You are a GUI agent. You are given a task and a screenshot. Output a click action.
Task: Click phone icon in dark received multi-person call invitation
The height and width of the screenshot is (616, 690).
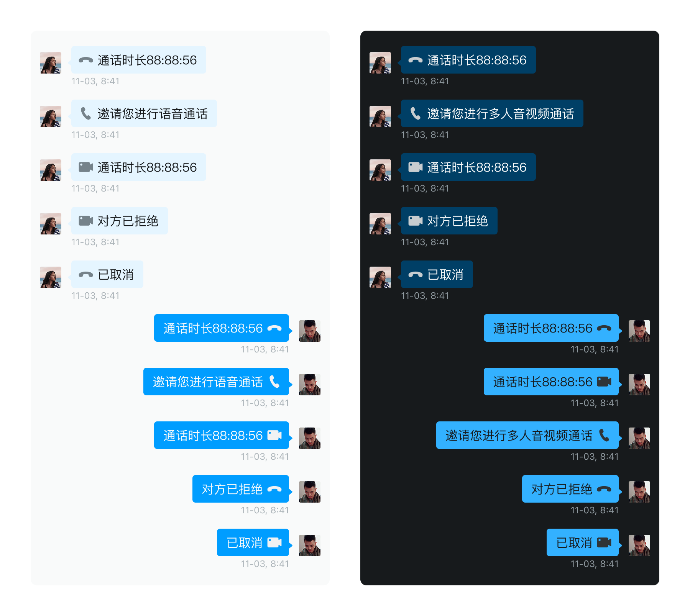click(415, 113)
